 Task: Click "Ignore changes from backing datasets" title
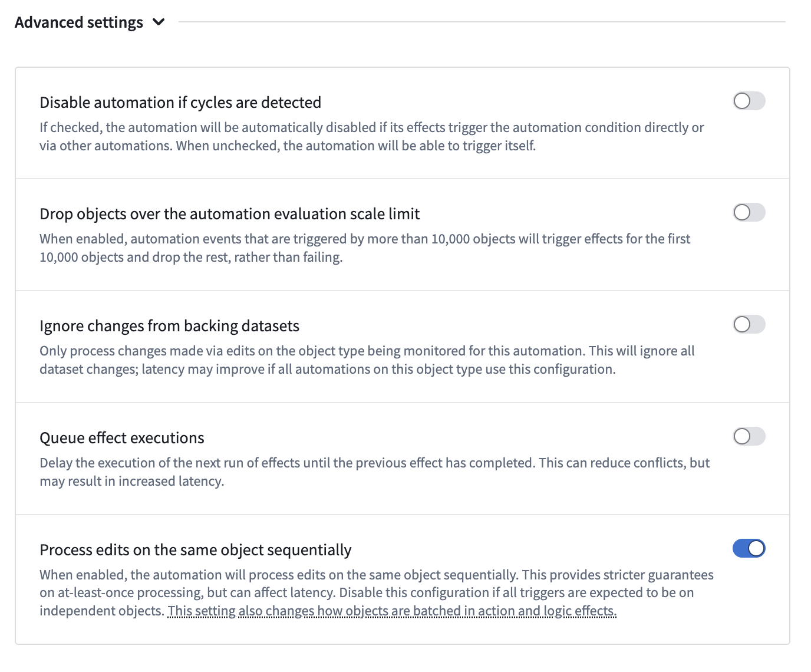[x=169, y=326]
